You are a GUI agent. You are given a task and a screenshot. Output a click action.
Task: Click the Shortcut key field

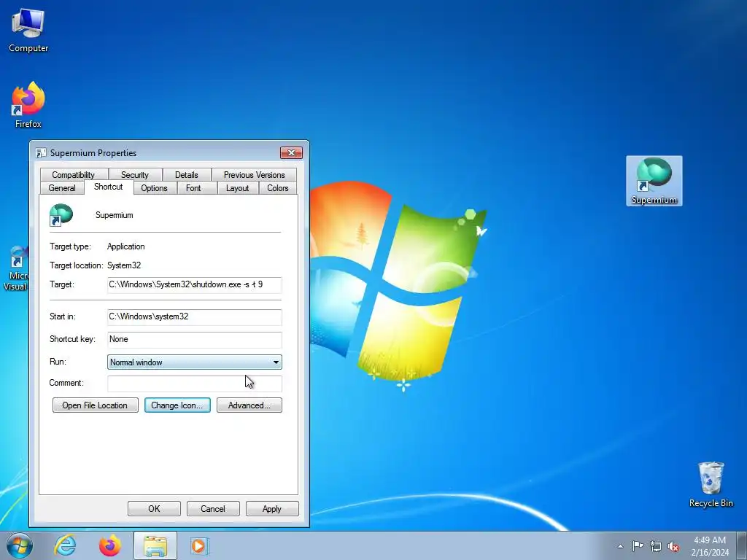tap(194, 340)
